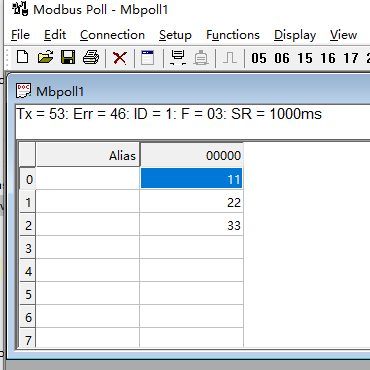The height and width of the screenshot is (370, 370).
Task: Click the Alias column header
Action: click(x=88, y=155)
